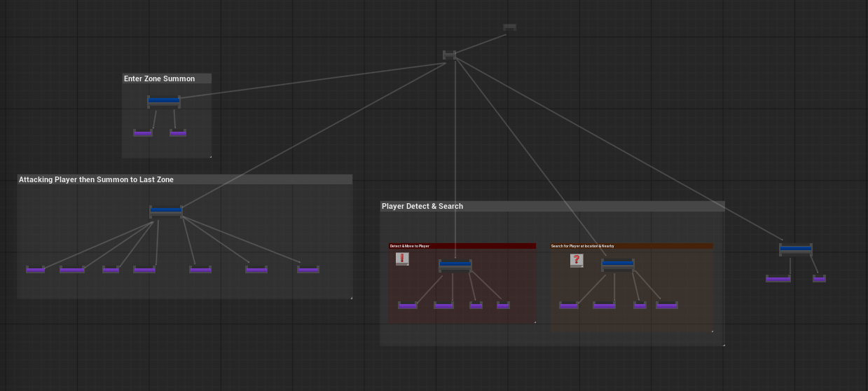Select first purple task in Detect & Move to Player
Screen dimensions: 868x391
(408, 306)
